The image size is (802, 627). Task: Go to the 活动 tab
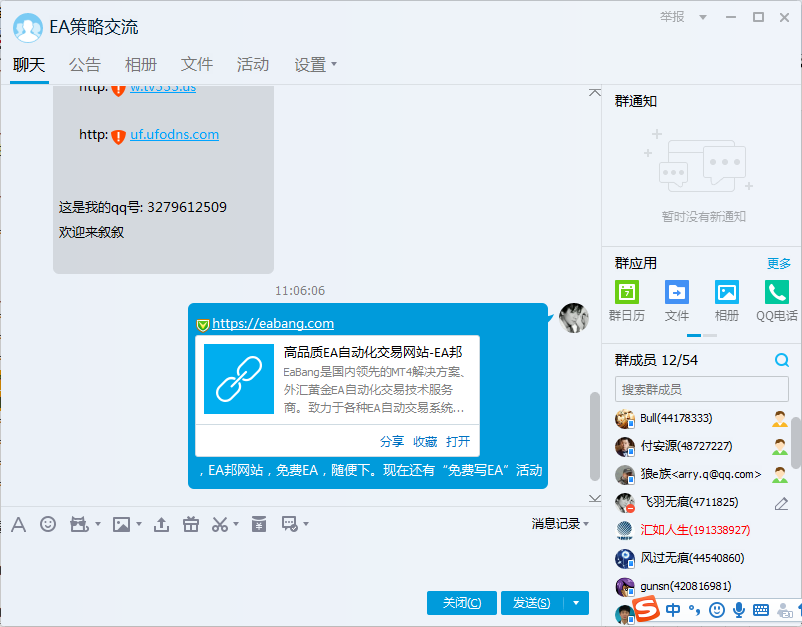click(x=253, y=65)
